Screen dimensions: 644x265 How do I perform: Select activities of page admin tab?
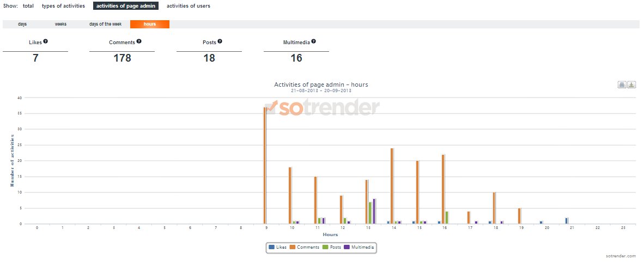click(126, 6)
